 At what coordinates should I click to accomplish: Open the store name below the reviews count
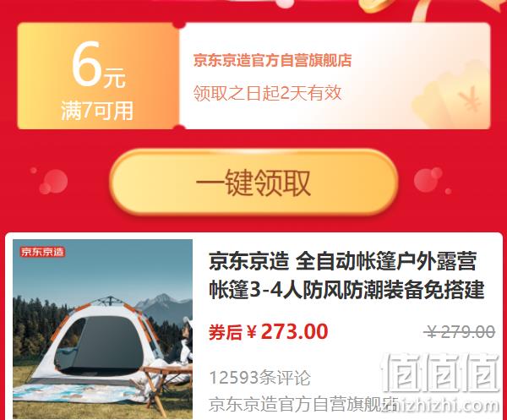point(303,404)
